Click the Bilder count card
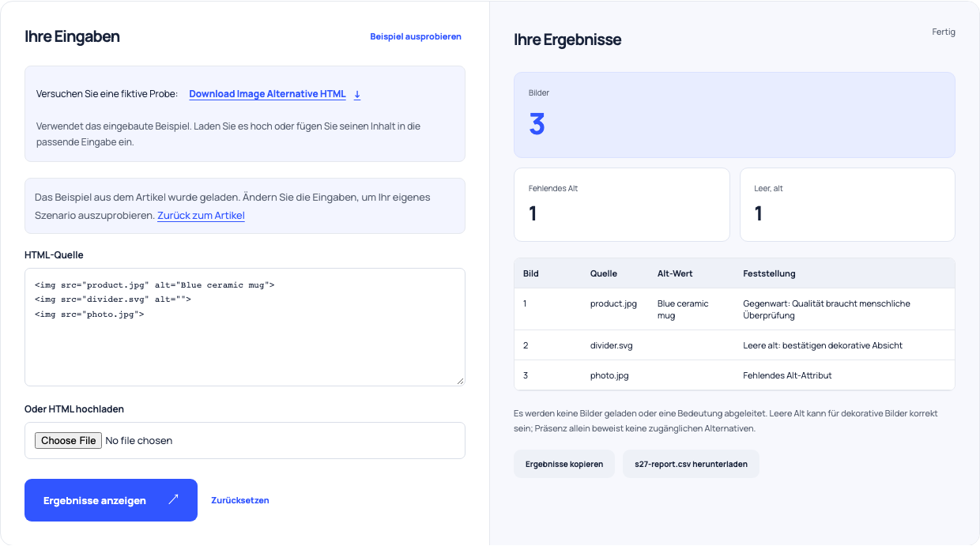The image size is (980, 546). click(734, 115)
